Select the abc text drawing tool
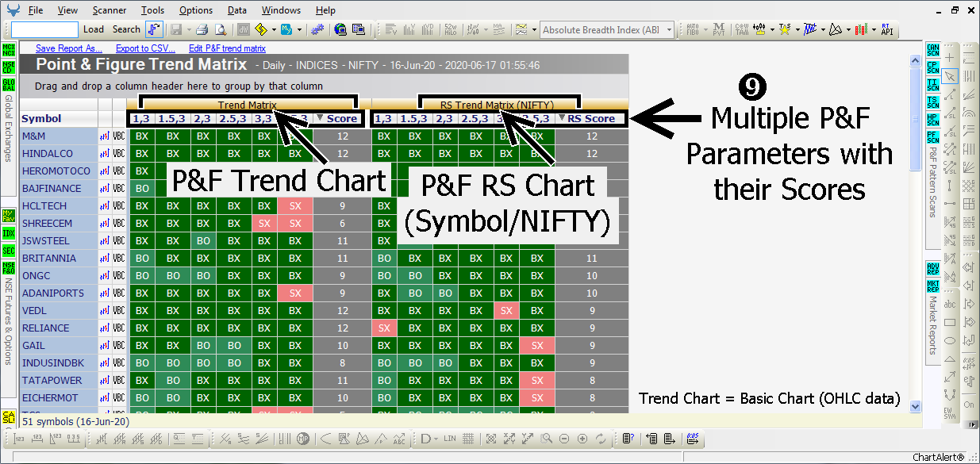Viewport: 980px width, 464px height. [x=950, y=305]
